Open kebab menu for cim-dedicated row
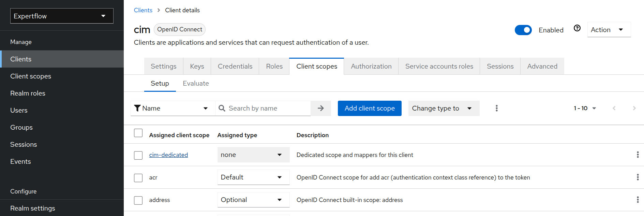Image resolution: width=644 pixels, height=216 pixels. coord(638,155)
